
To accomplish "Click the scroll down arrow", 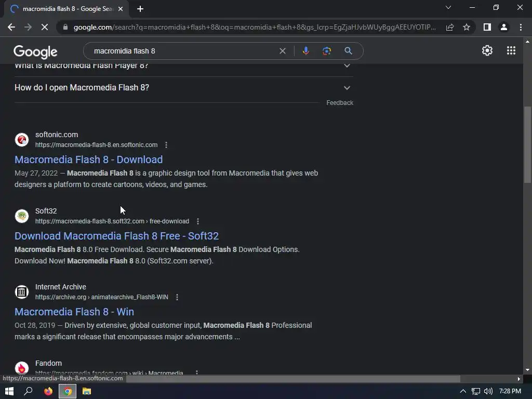I will tap(527, 370).
